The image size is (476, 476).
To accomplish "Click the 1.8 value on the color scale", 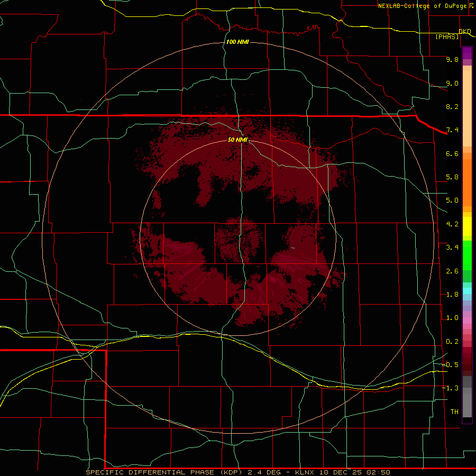I will tap(452, 295).
